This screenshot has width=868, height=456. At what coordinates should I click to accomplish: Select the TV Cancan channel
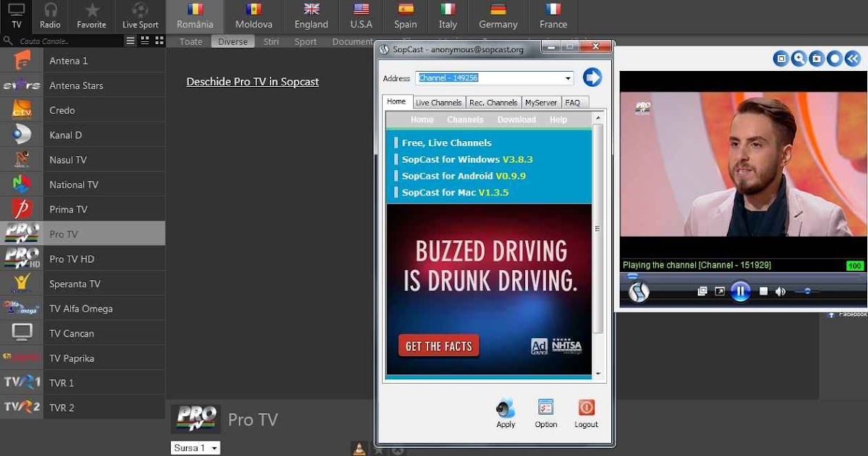click(82, 333)
